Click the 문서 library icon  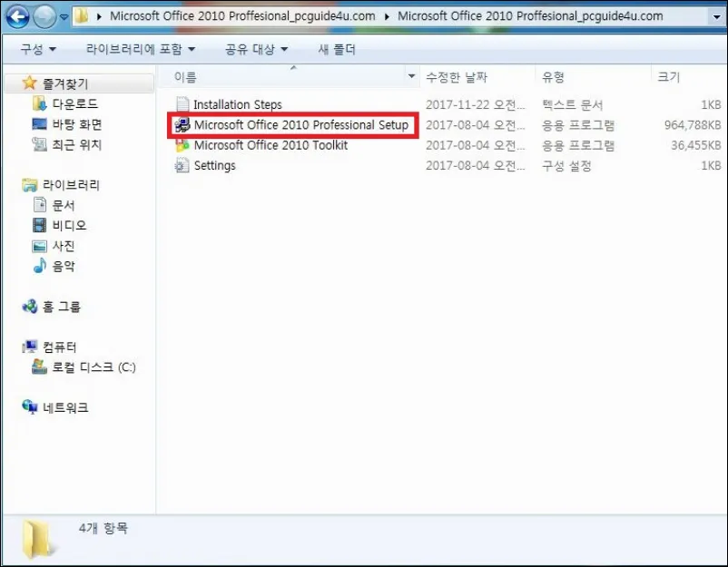40,205
